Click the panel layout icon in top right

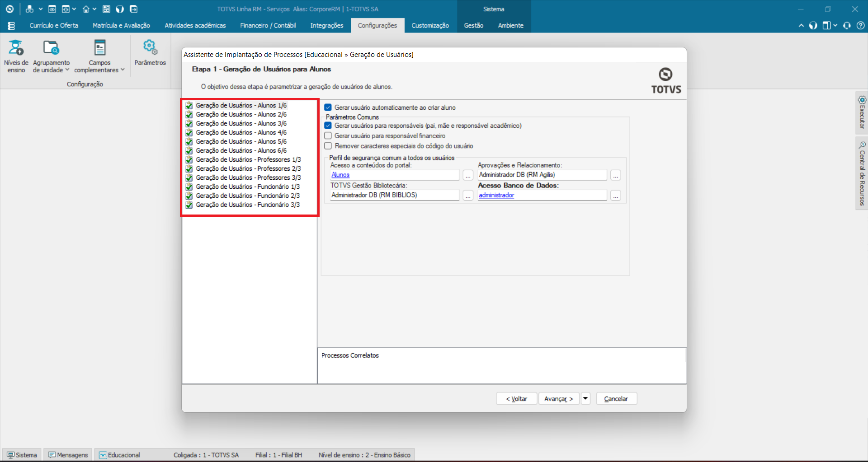826,26
